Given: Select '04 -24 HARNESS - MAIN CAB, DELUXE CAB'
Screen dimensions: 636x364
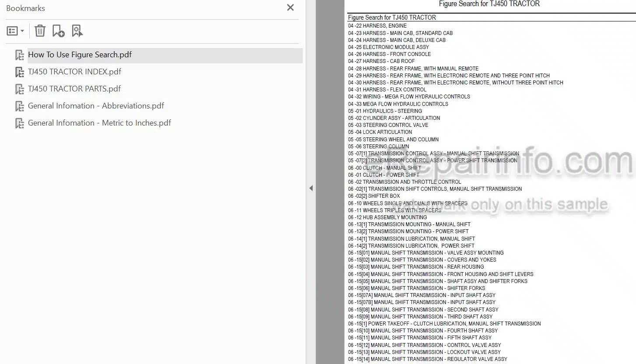Looking at the screenshot, I should tap(397, 40).
